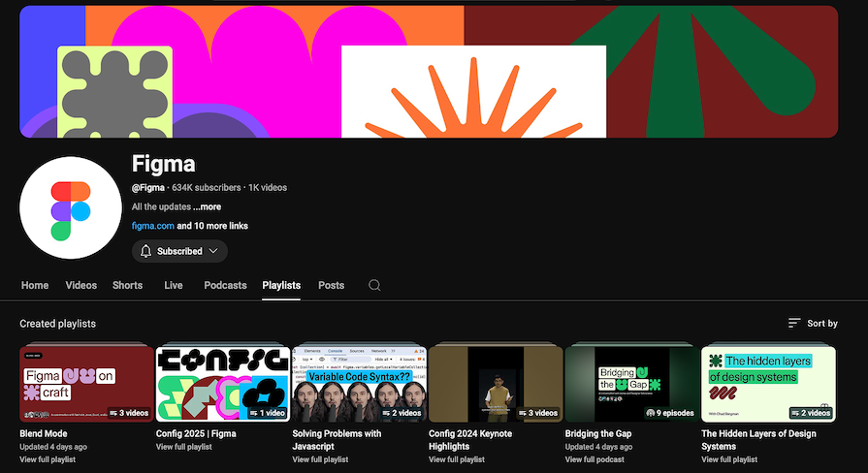Open the Solving Problems with Javascript thumbnail

click(359, 383)
